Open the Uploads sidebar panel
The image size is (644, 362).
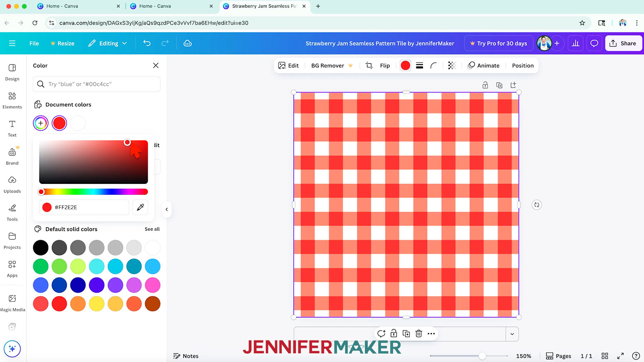point(12,185)
